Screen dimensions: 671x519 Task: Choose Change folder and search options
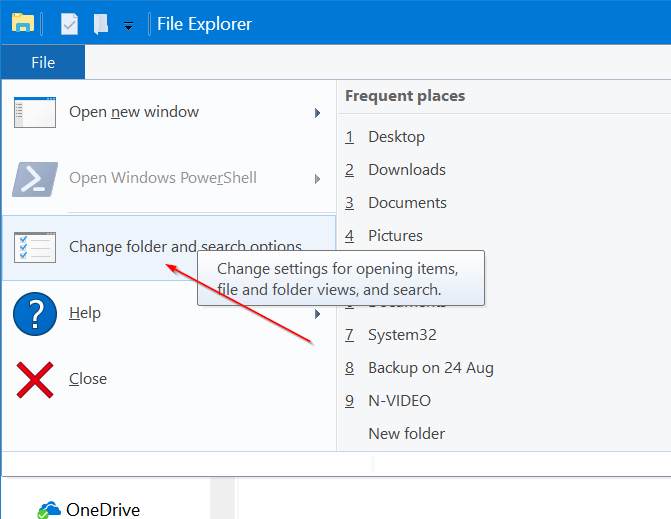click(169, 248)
